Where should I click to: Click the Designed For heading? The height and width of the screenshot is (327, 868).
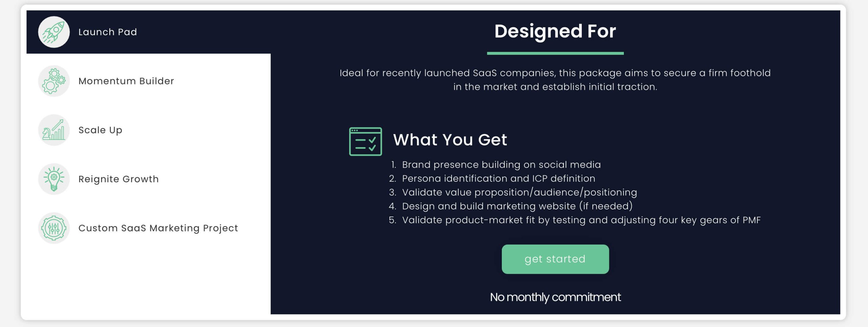point(555,32)
